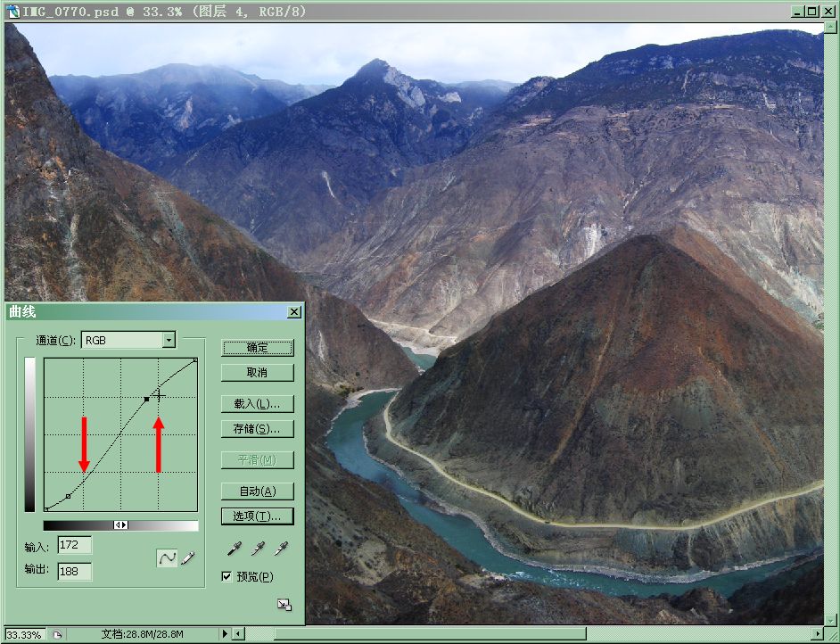This screenshot has height=644, width=840.
Task: Choose the pencil draw-curve tool
Action: [188, 557]
